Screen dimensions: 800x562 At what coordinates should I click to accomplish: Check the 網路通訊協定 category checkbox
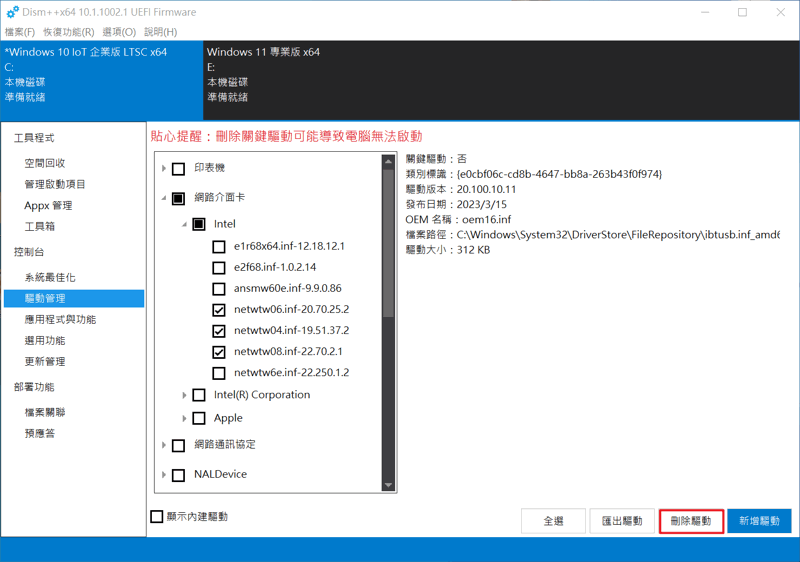179,445
